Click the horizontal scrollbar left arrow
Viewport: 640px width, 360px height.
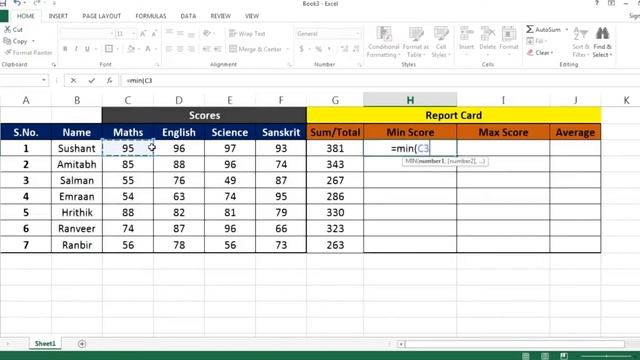tap(401, 344)
